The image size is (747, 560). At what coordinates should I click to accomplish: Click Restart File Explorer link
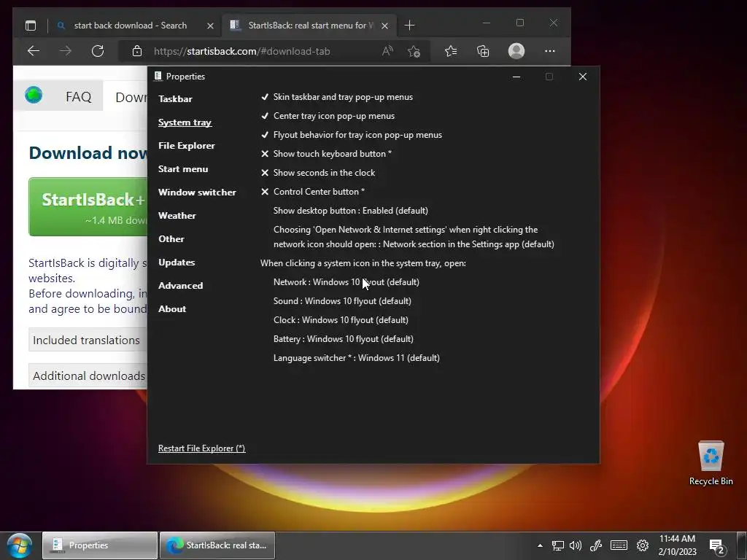201,448
